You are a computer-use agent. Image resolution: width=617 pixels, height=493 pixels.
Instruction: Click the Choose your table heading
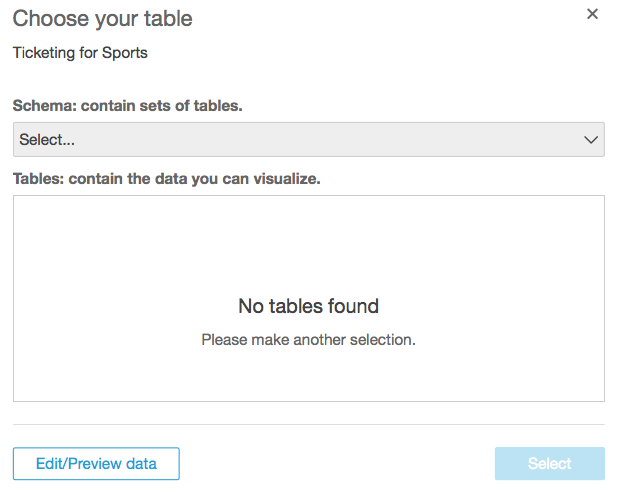point(102,18)
